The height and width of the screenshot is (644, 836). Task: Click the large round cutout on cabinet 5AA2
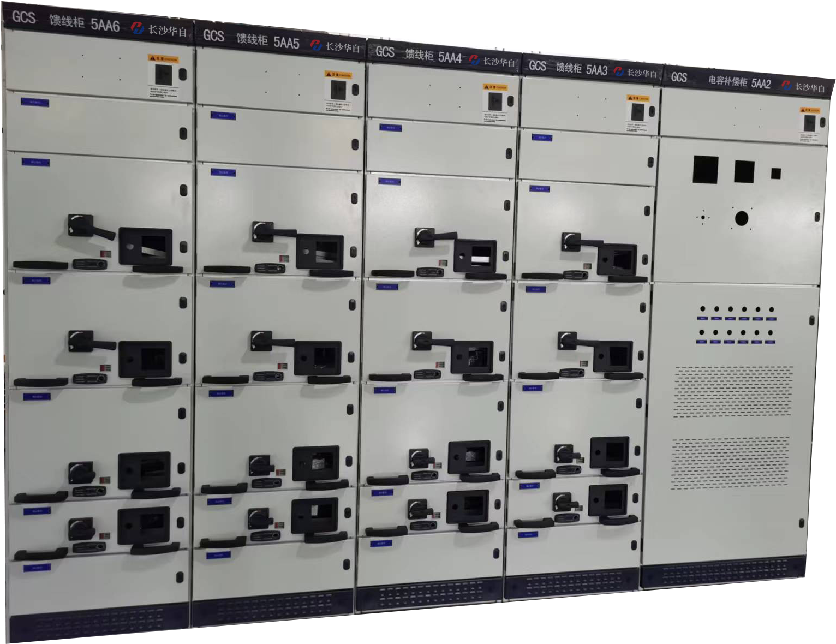741,218
